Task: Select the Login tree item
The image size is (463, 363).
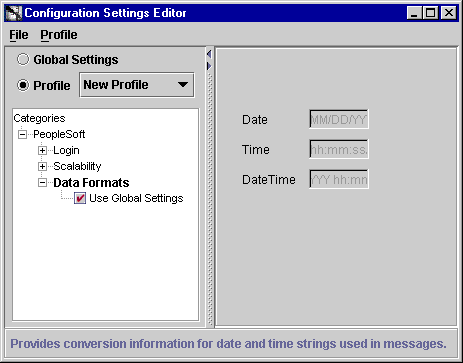Action: 66,150
